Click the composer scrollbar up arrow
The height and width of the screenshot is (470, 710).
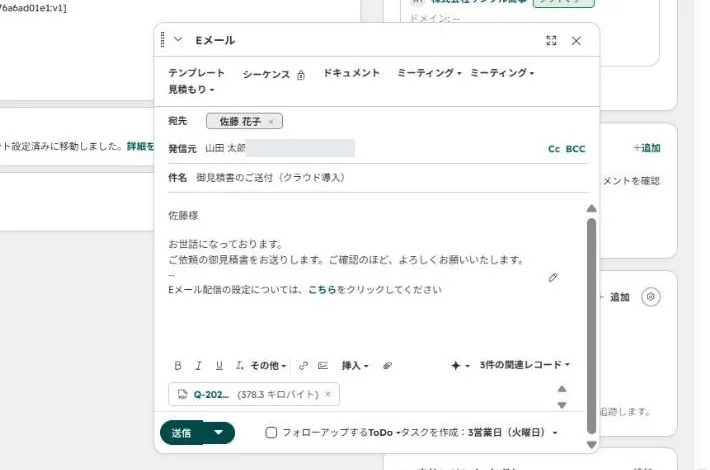pos(591,209)
